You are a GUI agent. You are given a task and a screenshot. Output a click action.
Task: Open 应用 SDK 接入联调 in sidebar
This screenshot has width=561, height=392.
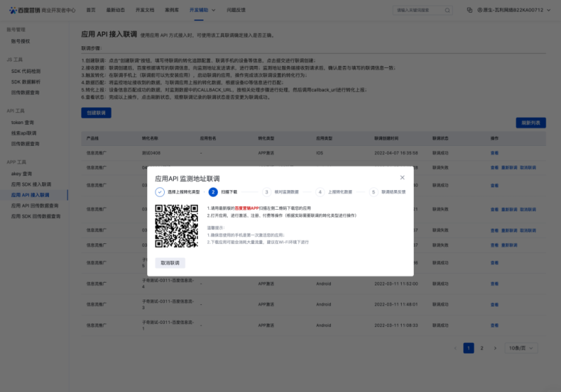pos(31,184)
